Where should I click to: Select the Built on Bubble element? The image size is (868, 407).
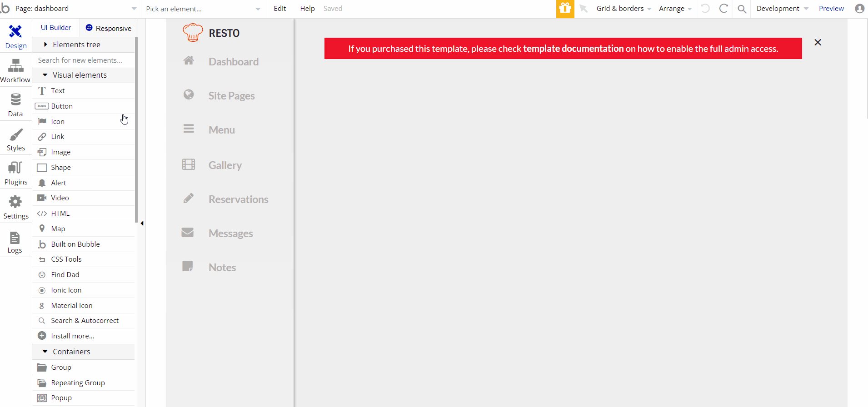coord(84,244)
